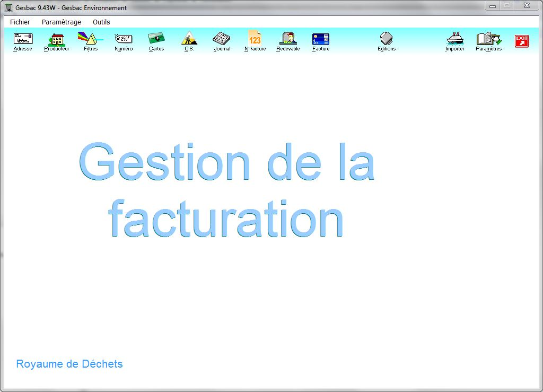Click the Facture credit card icon
The height and width of the screenshot is (392, 543).
[x=321, y=39]
